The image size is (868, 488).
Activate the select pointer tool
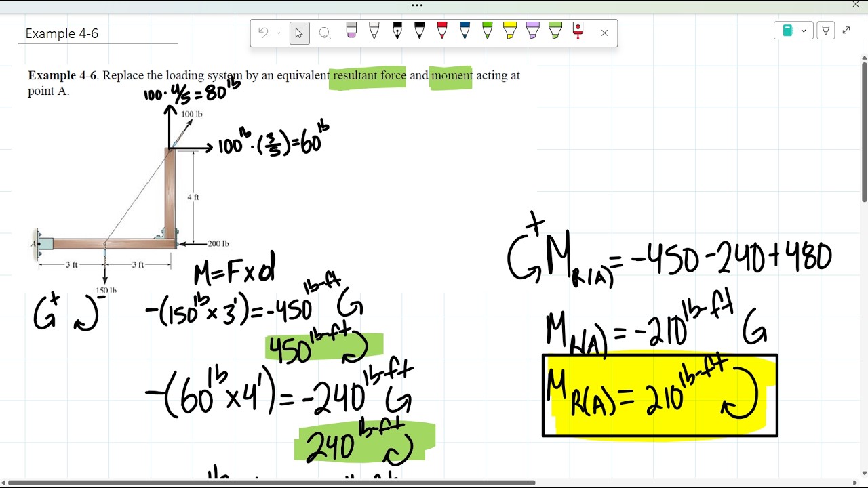pos(299,33)
